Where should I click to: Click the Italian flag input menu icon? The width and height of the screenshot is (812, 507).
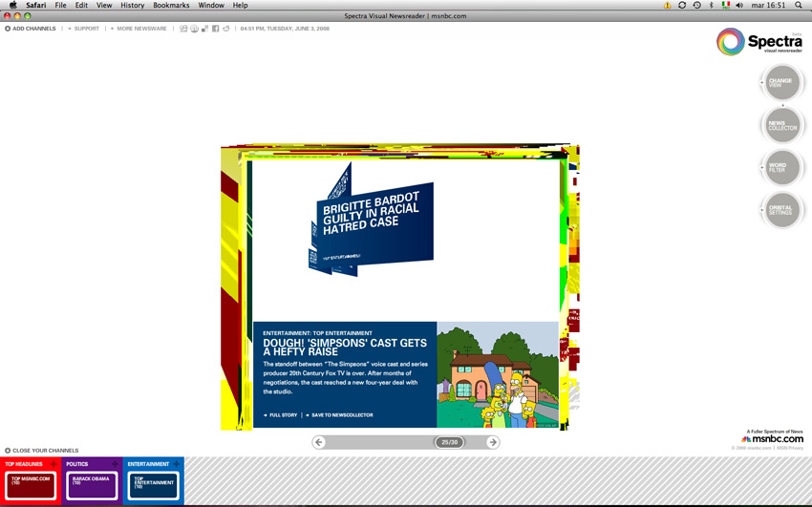[725, 5]
